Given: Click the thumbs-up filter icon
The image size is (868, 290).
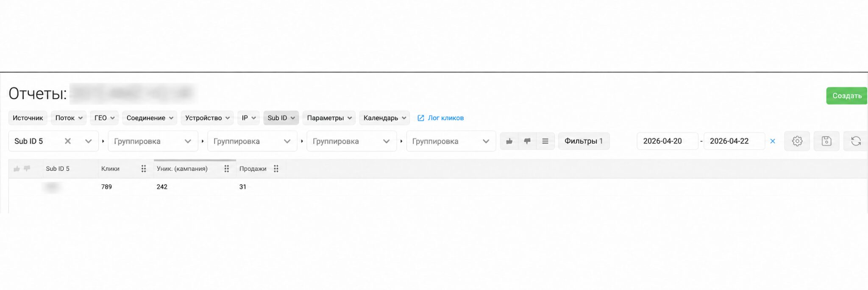Looking at the screenshot, I should click(x=509, y=141).
